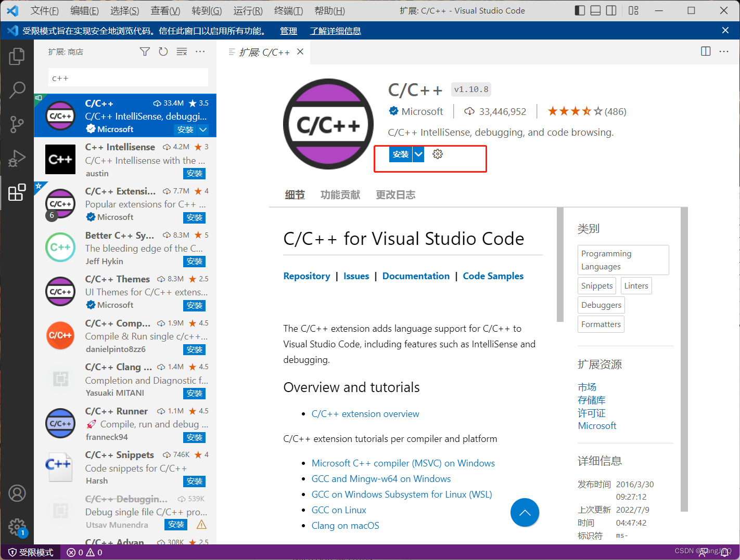The image size is (740, 560).
Task: Open the Source Control view
Action: [17, 124]
